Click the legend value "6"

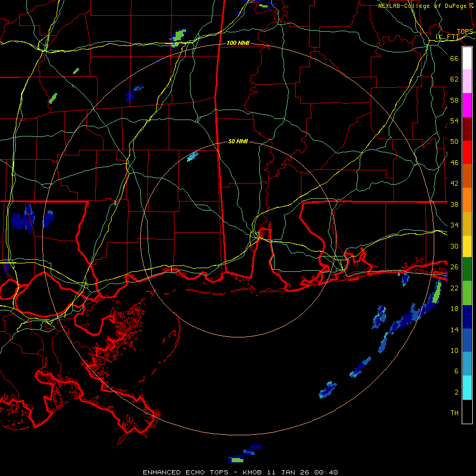tap(456, 371)
